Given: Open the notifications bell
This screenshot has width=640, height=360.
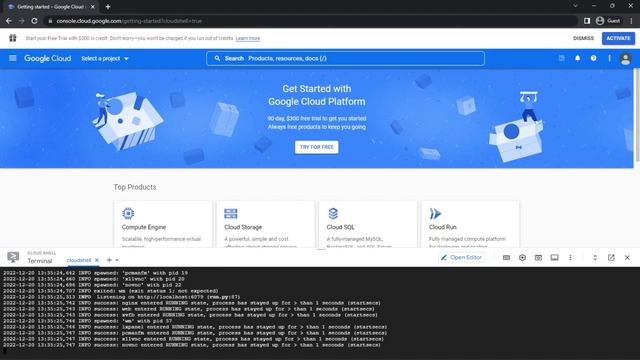Looking at the screenshot, I should coord(578,58).
